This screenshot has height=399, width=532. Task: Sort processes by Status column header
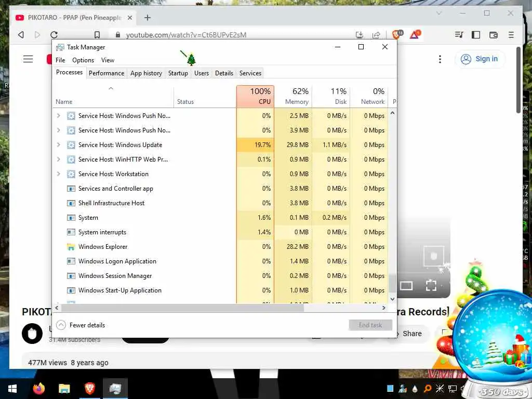pos(205,97)
